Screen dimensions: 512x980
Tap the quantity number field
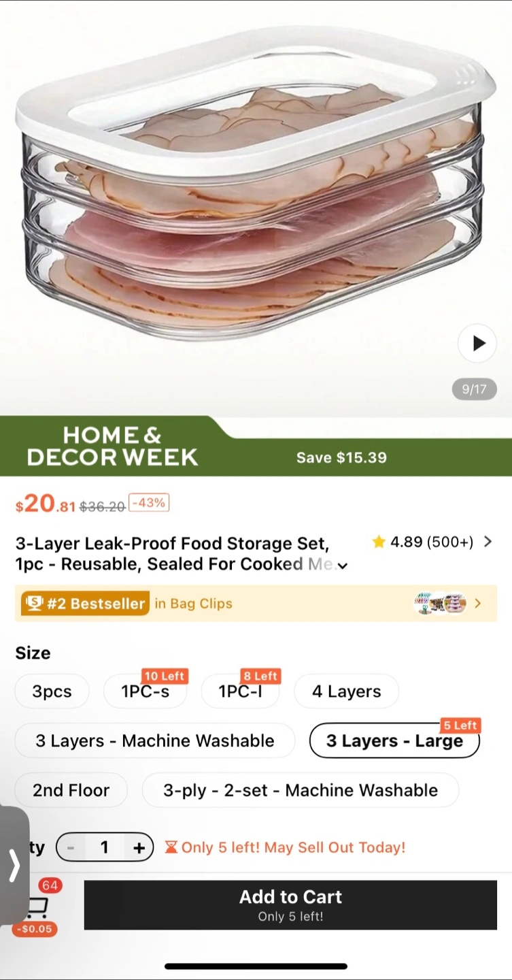(104, 848)
